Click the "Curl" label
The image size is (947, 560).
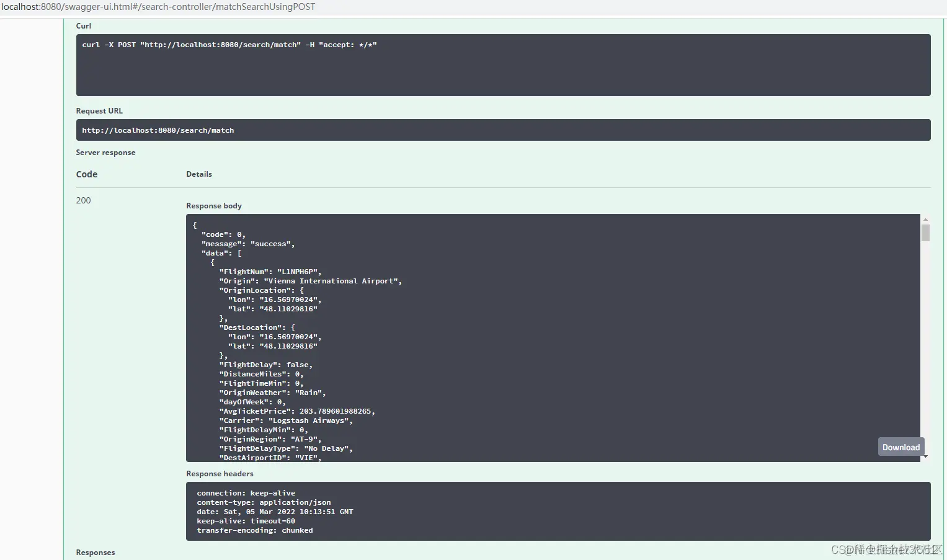(83, 26)
